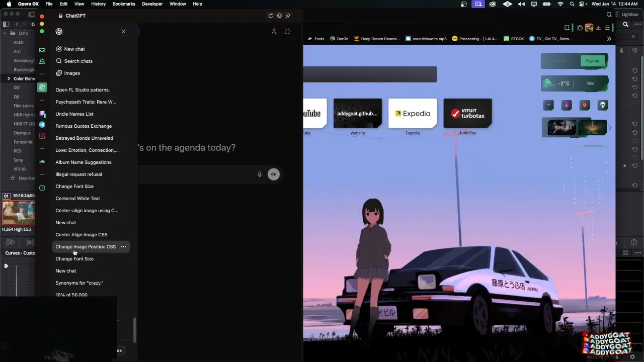Open the ChatGPT icon in Opera sidebar
Image resolution: width=644 pixels, height=362 pixels.
(x=42, y=87)
